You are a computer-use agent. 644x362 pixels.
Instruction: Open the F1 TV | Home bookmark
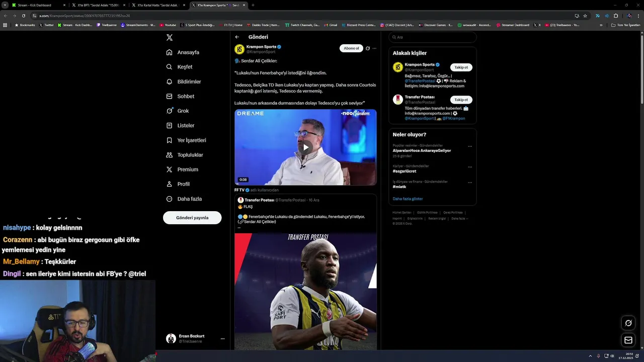(x=230, y=25)
